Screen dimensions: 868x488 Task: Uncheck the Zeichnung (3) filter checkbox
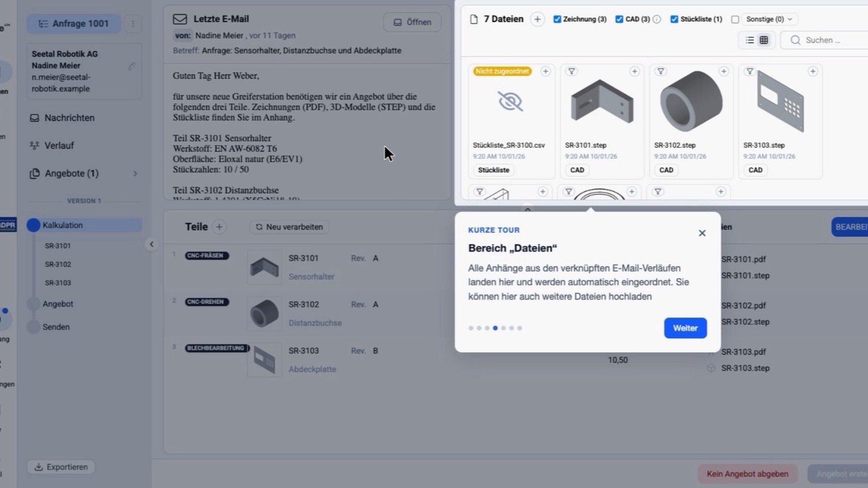click(557, 19)
